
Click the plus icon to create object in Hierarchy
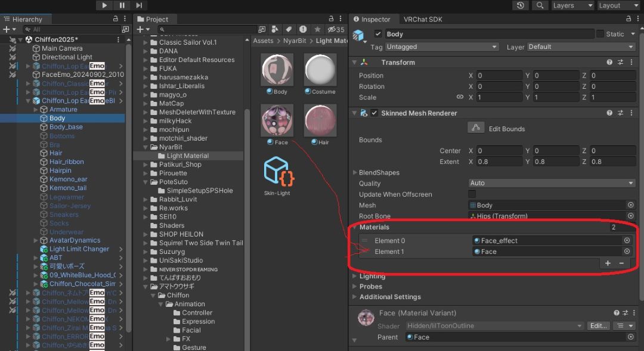click(5, 29)
